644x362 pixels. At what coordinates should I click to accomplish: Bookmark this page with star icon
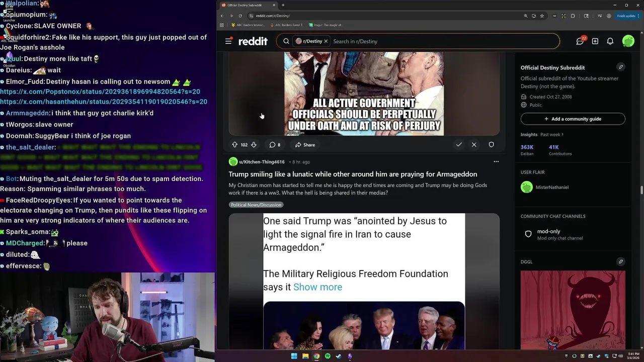(x=542, y=16)
